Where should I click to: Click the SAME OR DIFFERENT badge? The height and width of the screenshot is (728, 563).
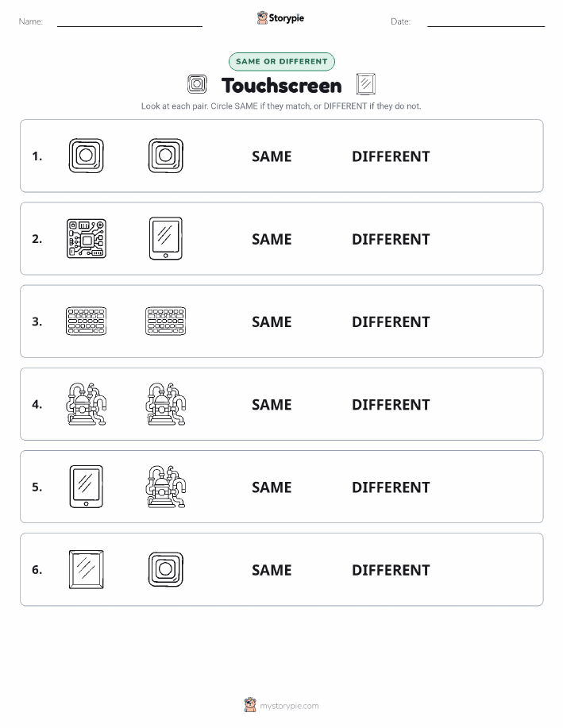pyautogui.click(x=281, y=61)
